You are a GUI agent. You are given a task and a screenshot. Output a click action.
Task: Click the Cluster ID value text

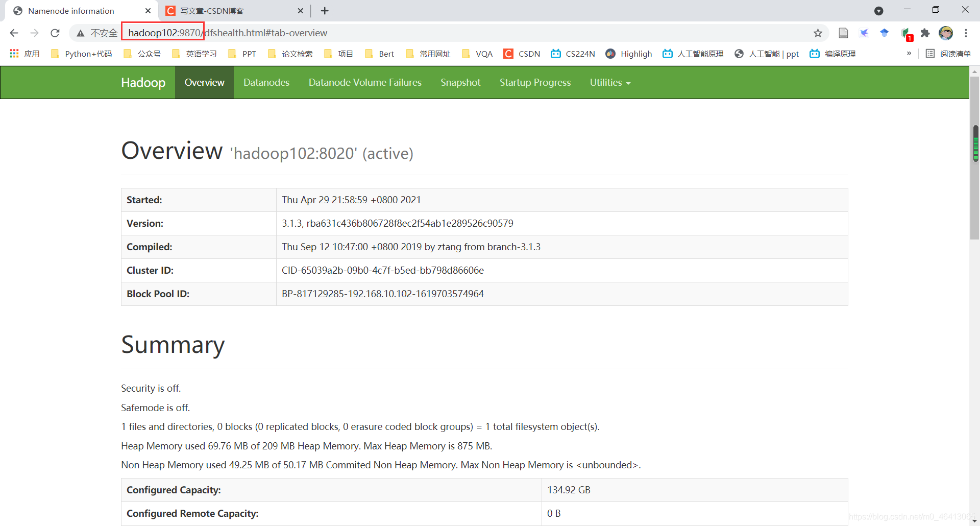tap(383, 270)
